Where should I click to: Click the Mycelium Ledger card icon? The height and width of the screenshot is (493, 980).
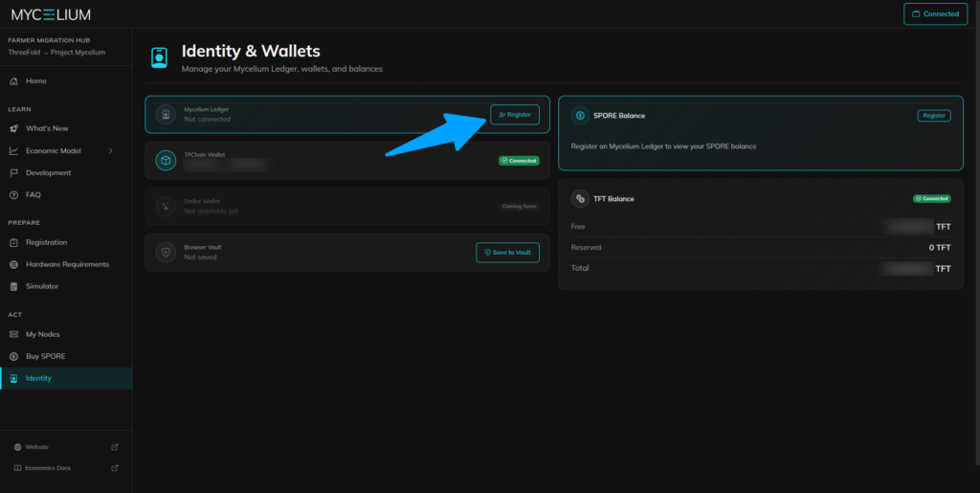[166, 114]
